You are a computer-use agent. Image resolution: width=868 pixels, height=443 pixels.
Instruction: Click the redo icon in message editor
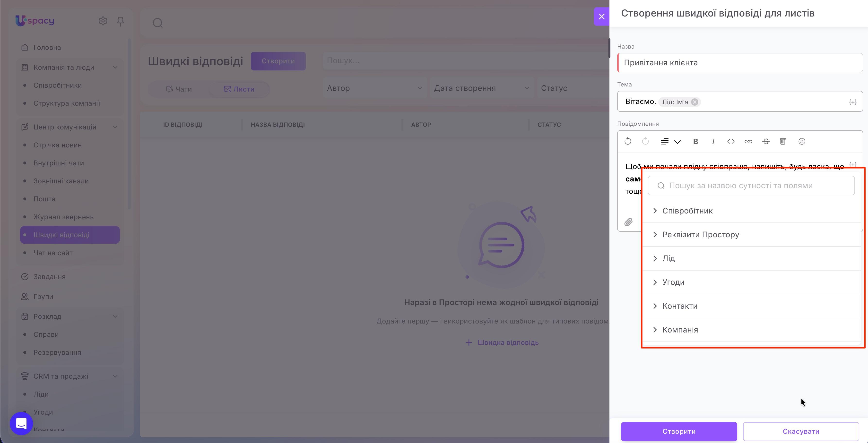point(645,142)
